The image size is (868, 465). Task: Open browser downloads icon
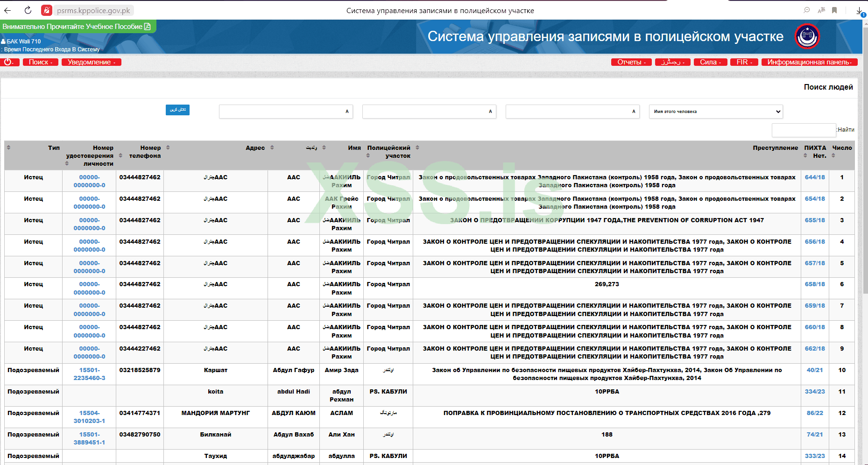(x=860, y=11)
